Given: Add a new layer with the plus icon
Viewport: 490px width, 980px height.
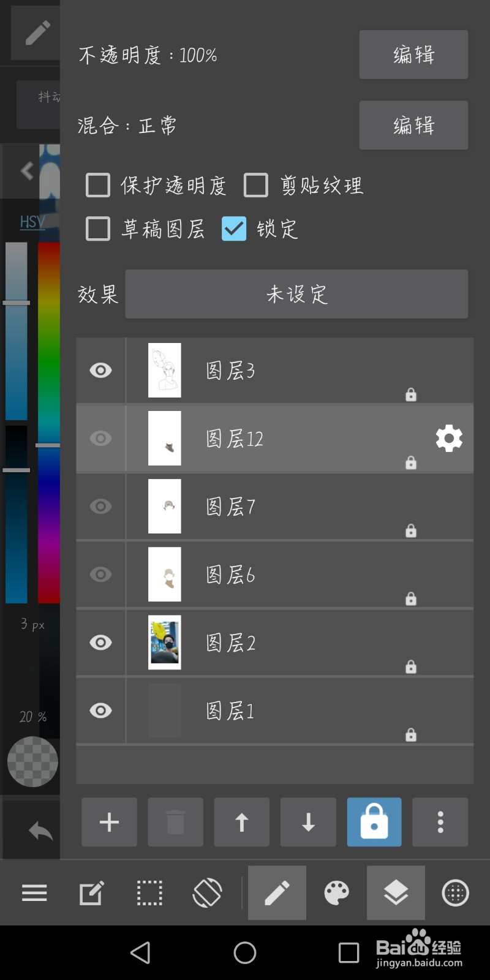Looking at the screenshot, I should [109, 822].
